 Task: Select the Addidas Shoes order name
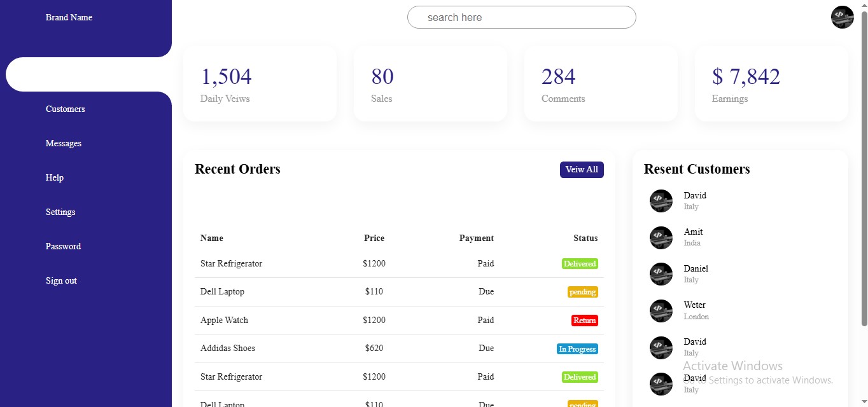228,348
